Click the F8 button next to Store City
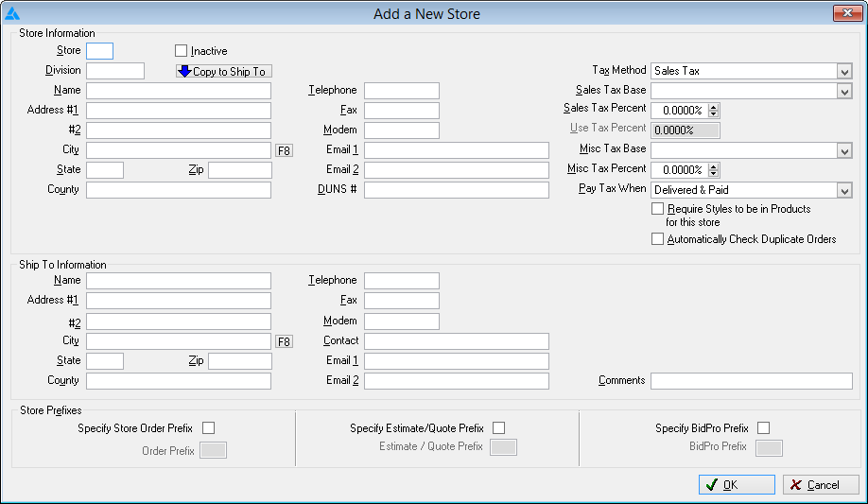 coord(284,150)
